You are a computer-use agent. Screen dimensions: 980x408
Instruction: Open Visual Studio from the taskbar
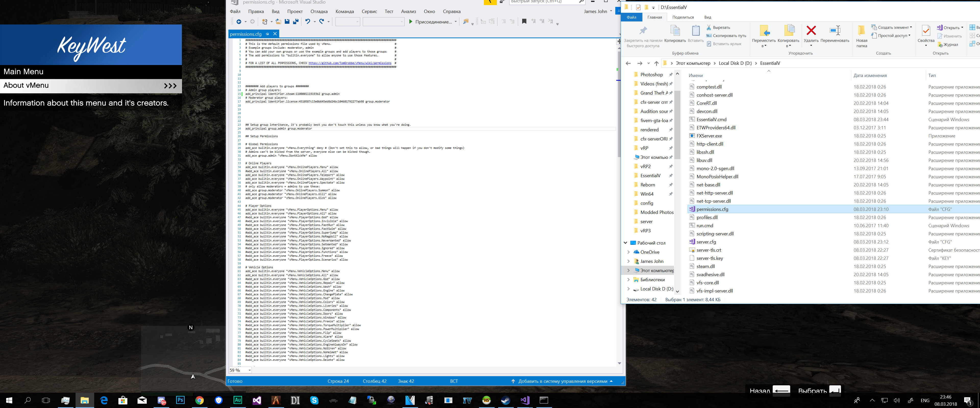(525, 400)
